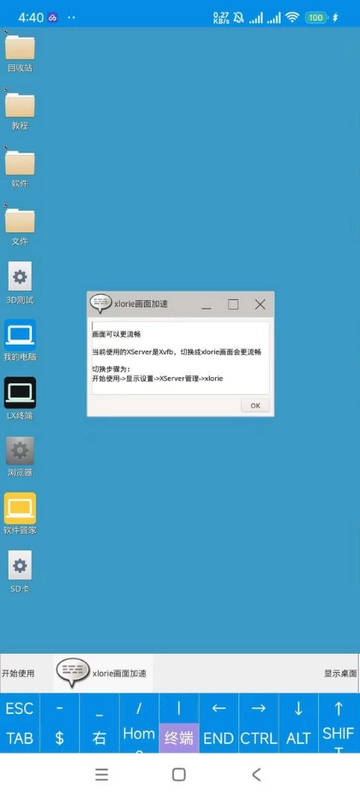
Task: Open the 浏览器 browser icon
Action: pyautogui.click(x=20, y=451)
